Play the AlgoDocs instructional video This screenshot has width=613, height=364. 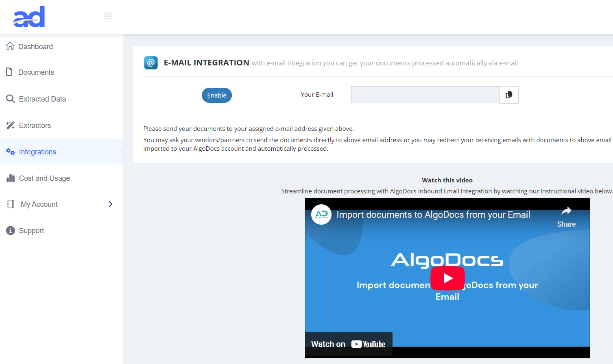447,278
